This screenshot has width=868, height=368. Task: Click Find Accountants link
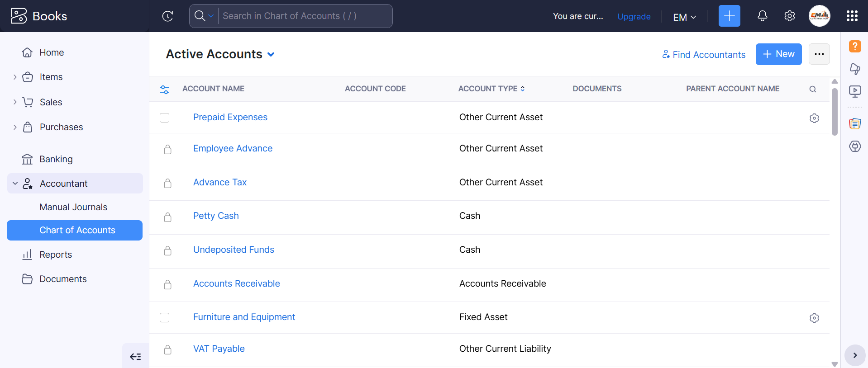pyautogui.click(x=704, y=55)
